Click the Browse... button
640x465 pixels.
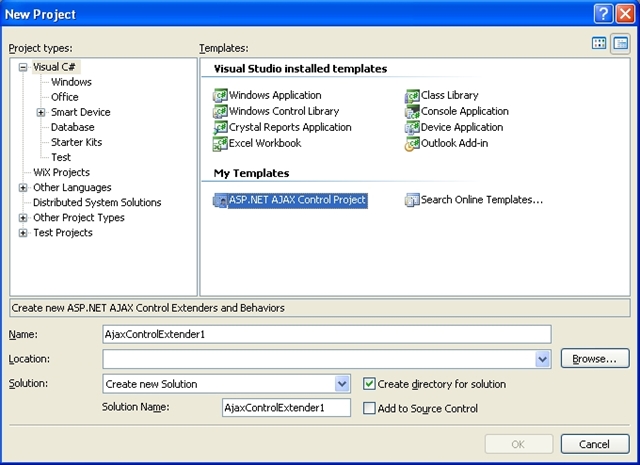[x=595, y=358]
